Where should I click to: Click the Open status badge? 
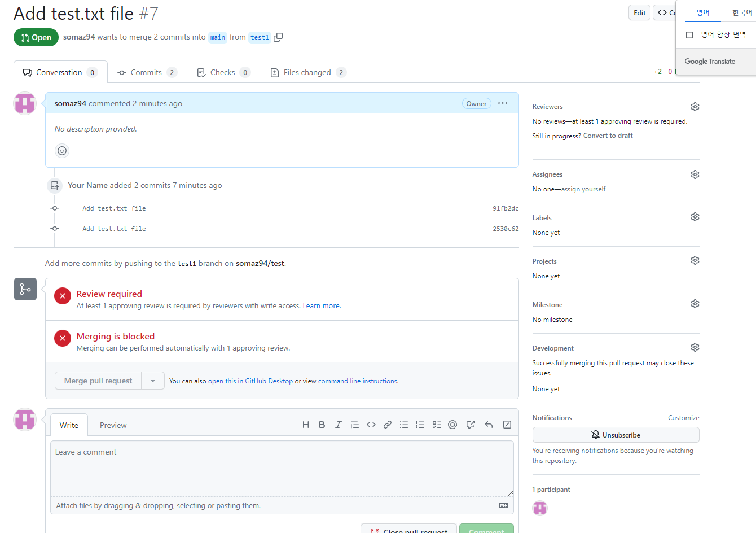(x=36, y=37)
